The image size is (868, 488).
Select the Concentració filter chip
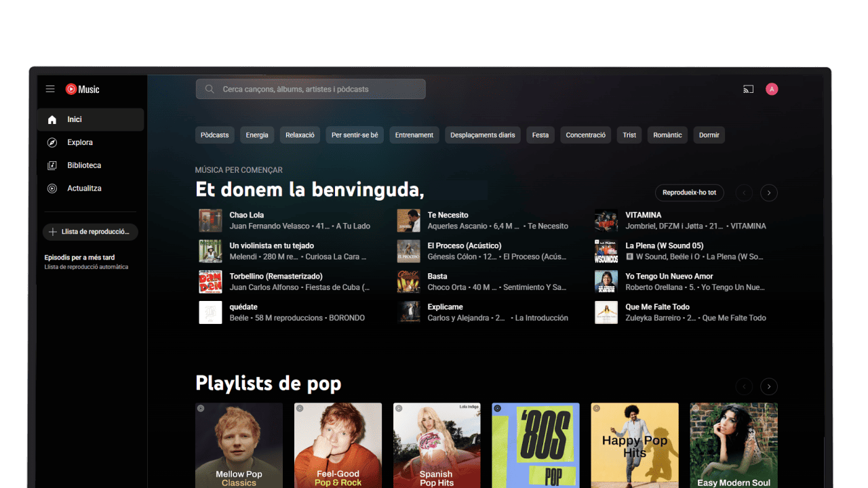point(586,135)
